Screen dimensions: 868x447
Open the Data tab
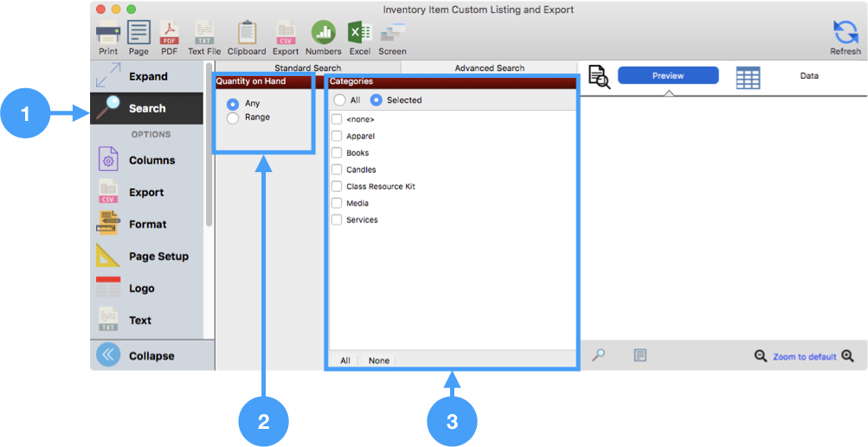(808, 76)
